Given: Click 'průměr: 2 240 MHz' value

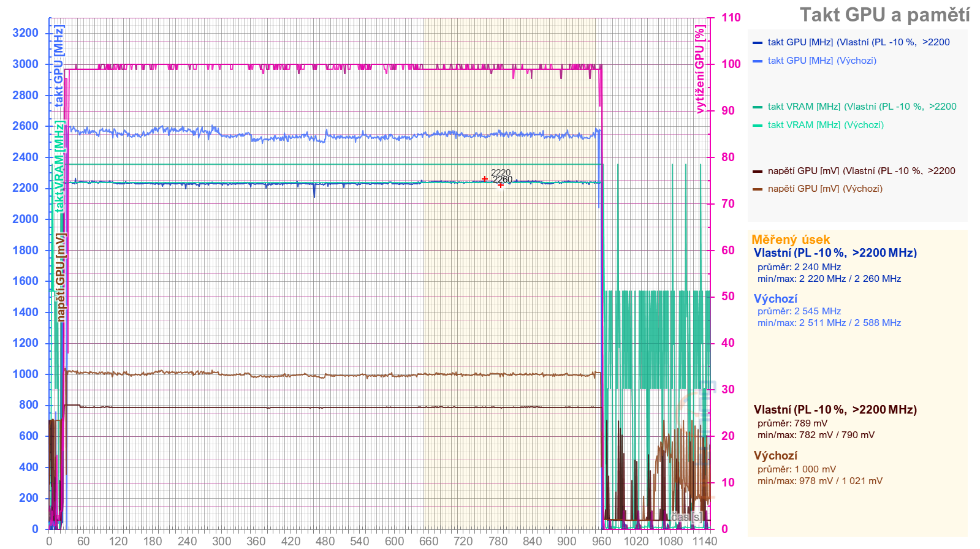Looking at the screenshot, I should pos(799,267).
